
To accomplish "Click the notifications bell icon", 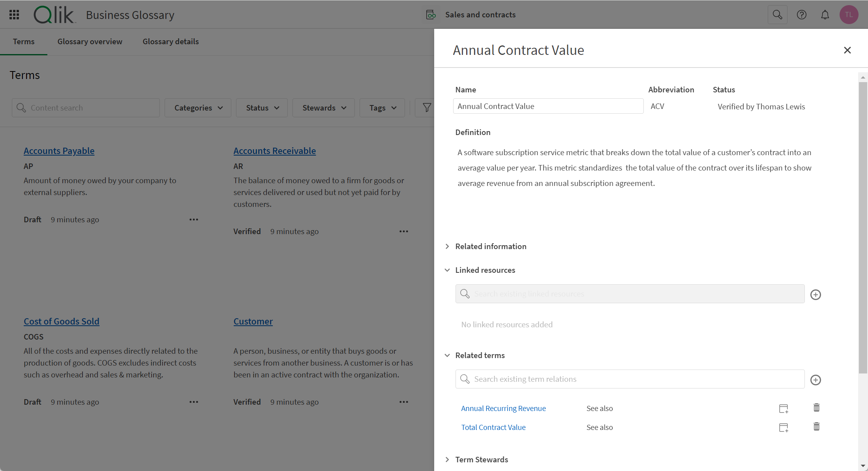I will (x=825, y=15).
